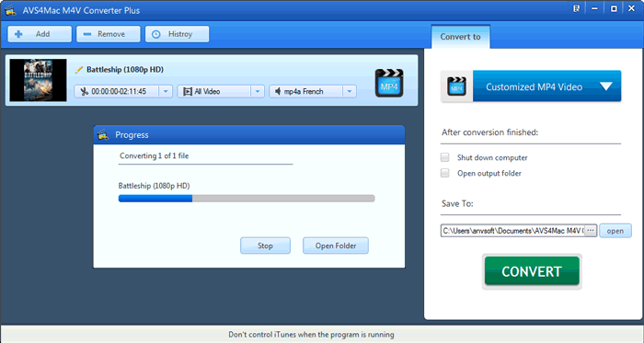Click the scissors trim icon
644x343 pixels.
85,91
